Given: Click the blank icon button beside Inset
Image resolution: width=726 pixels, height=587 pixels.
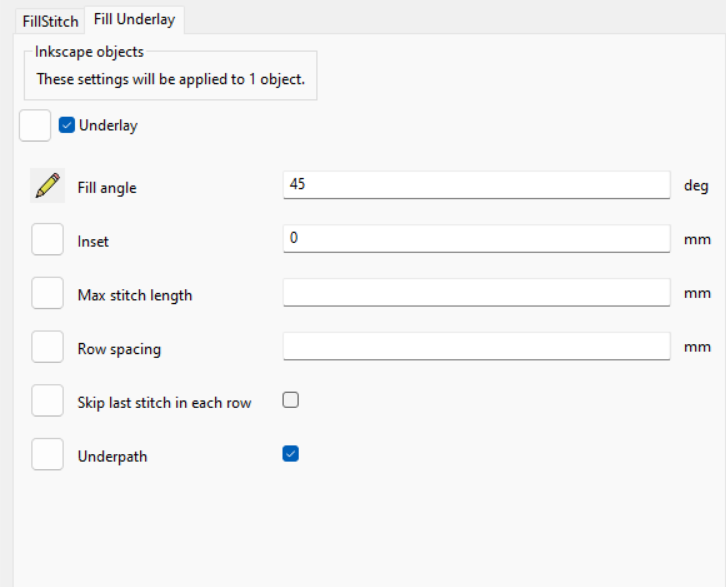Looking at the screenshot, I should (47, 239).
